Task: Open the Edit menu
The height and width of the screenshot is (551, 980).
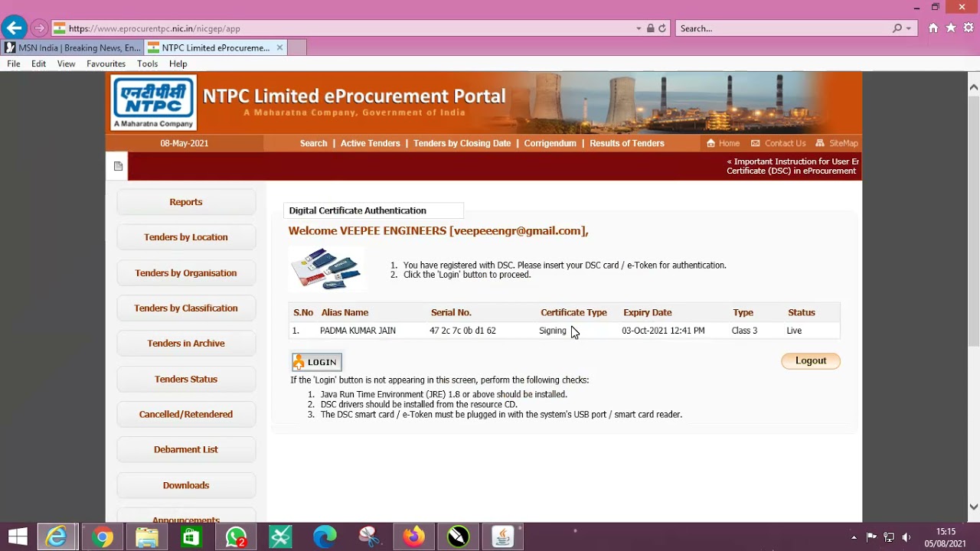Action: point(38,64)
